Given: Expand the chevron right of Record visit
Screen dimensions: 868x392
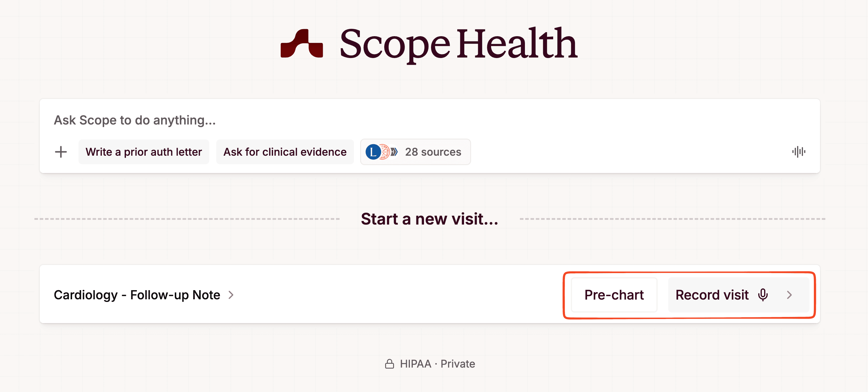Looking at the screenshot, I should click(789, 295).
